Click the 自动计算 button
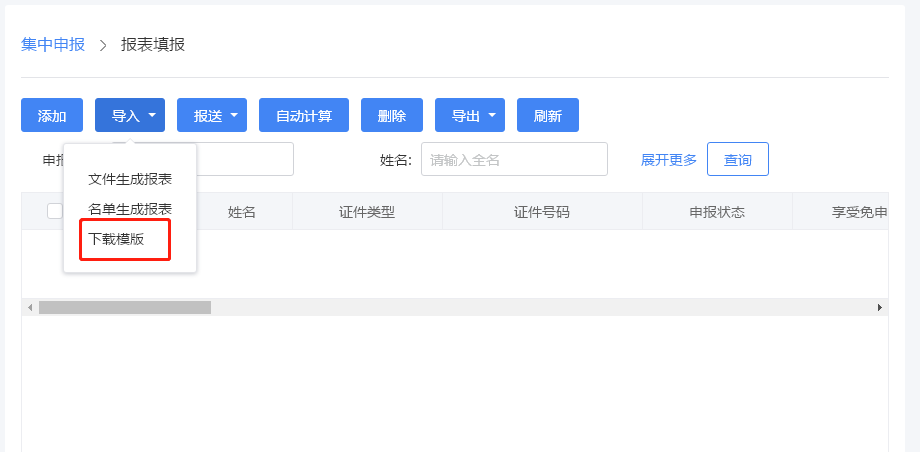The image size is (920, 452). click(303, 115)
